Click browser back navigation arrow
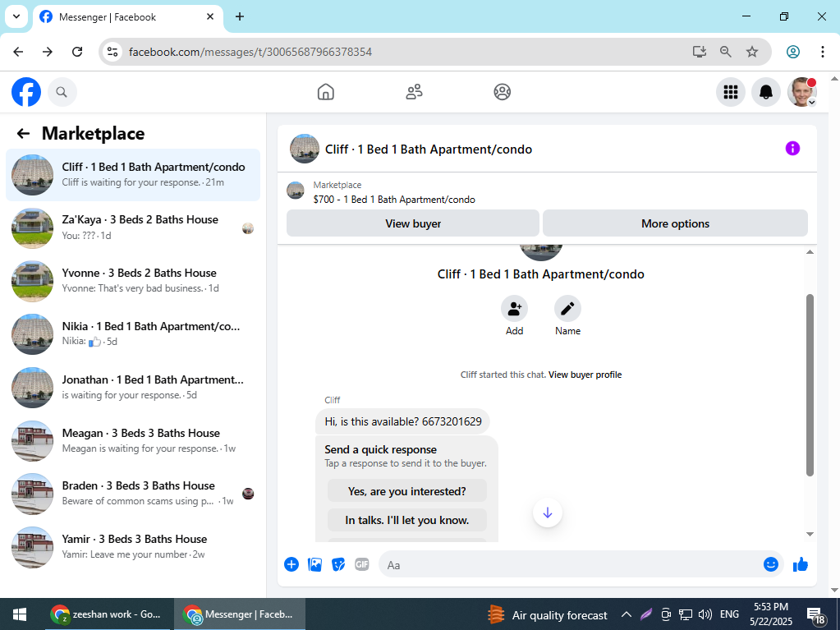 [x=18, y=52]
